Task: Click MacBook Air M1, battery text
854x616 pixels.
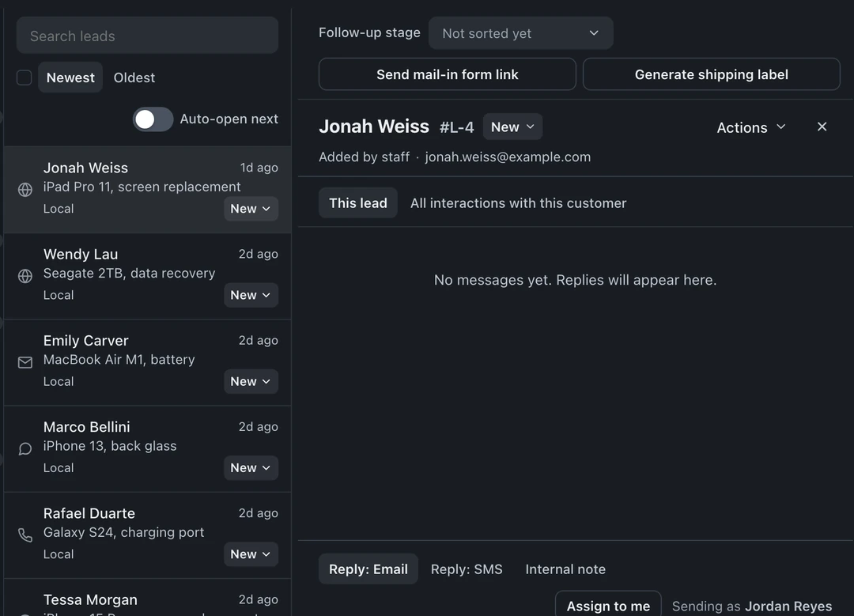Action: (x=119, y=360)
